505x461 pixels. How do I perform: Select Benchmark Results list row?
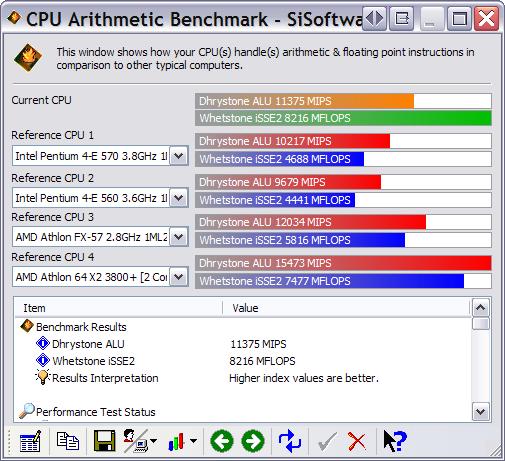click(x=243, y=327)
